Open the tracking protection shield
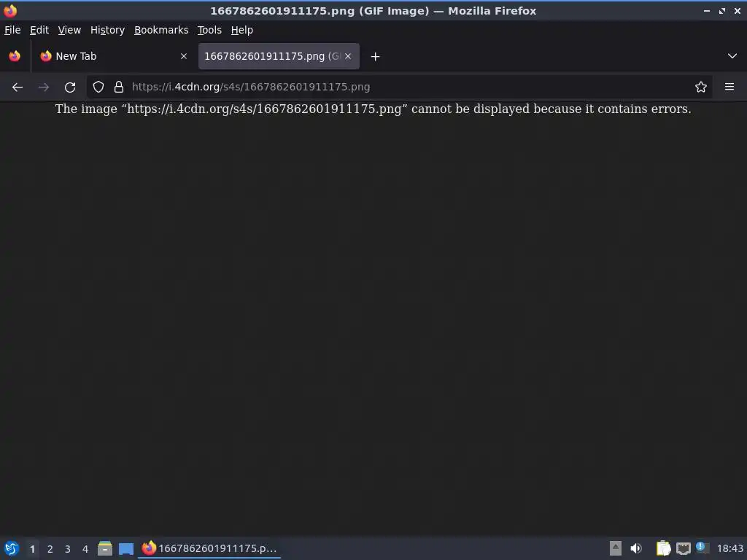Image resolution: width=747 pixels, height=560 pixels. pyautogui.click(x=98, y=87)
